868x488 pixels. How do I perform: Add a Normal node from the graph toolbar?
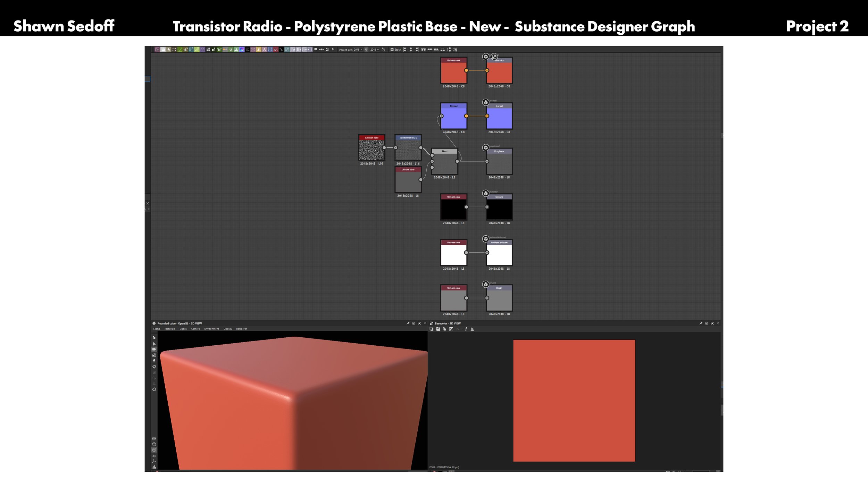(x=242, y=50)
